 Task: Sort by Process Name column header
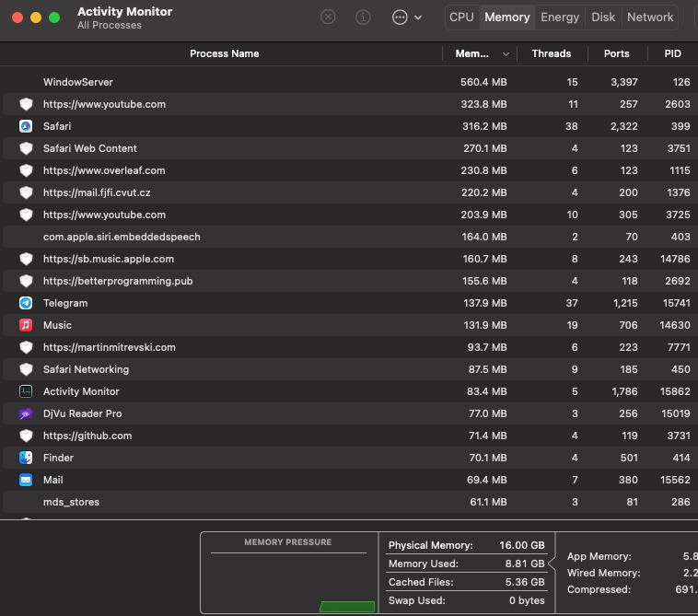pyautogui.click(x=224, y=53)
